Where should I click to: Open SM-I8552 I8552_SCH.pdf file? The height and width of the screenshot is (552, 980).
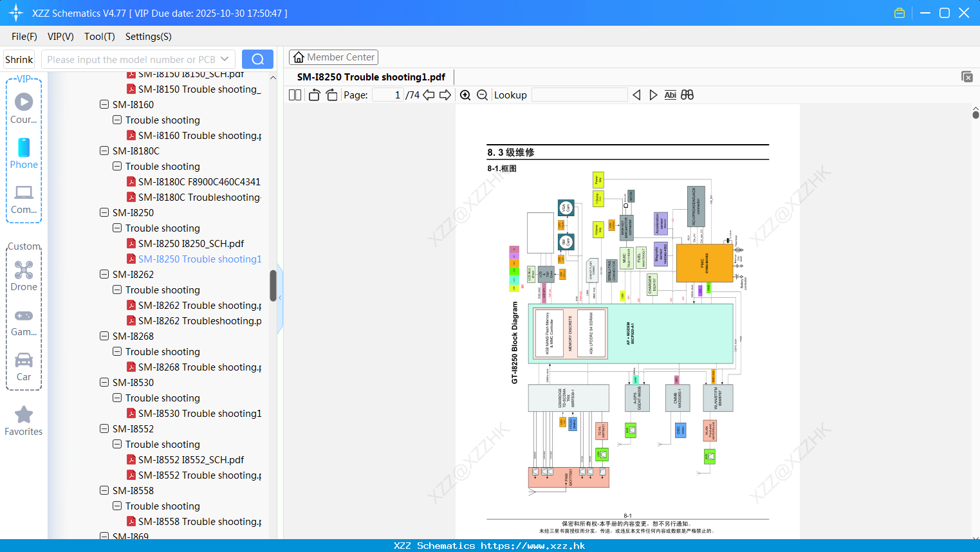191,459
